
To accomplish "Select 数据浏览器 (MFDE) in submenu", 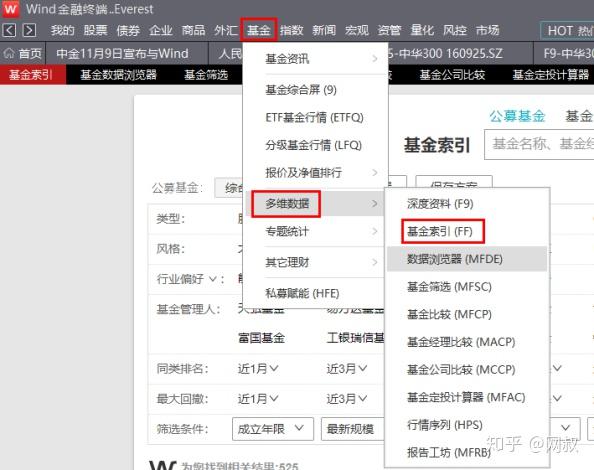I will 467,259.
